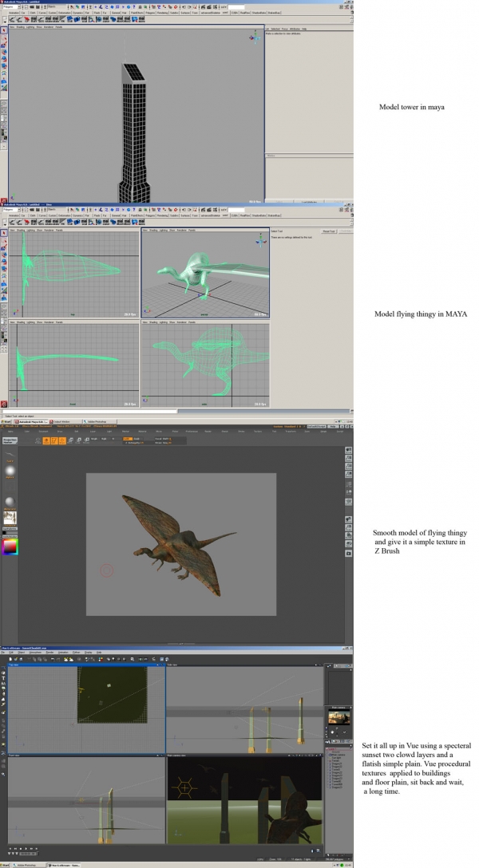The width and height of the screenshot is (479, 868).
Task: Switch to Deformation shelf tab in tower Maya window
Action: tap(64, 13)
